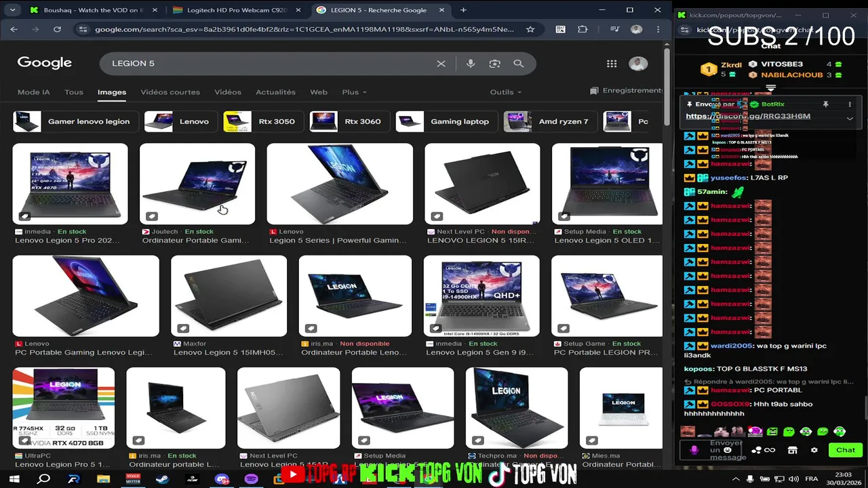Open Google Lens image search
This screenshot has height=488, width=868.
494,63
